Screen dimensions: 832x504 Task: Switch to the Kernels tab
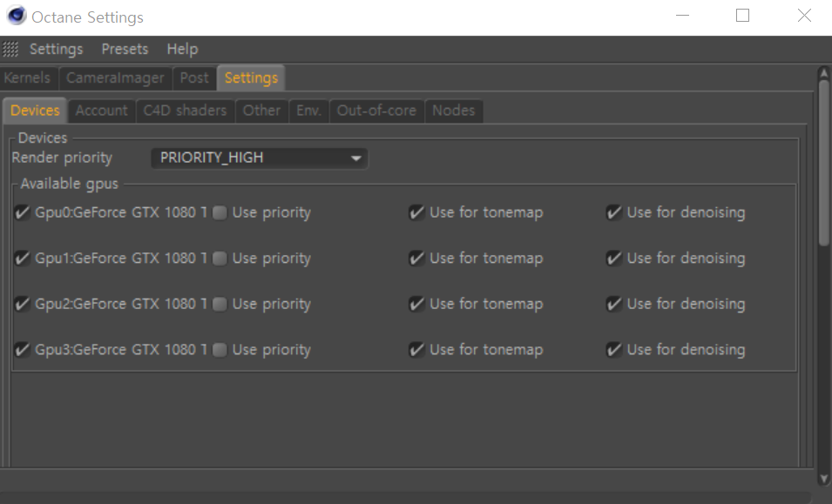coord(27,77)
